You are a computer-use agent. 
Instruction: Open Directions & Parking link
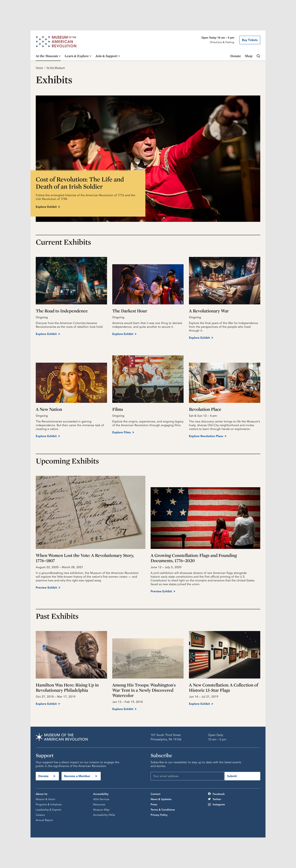pos(222,42)
